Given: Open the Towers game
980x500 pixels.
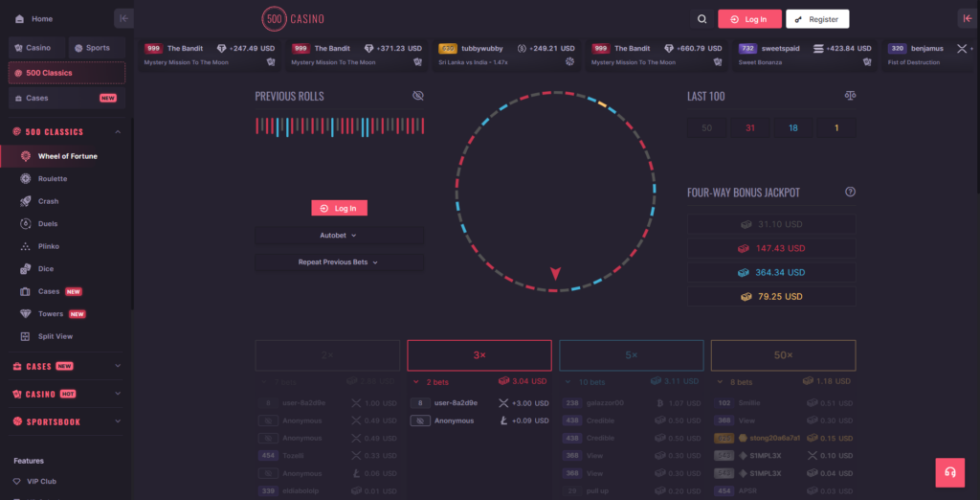Looking at the screenshot, I should 51,314.
